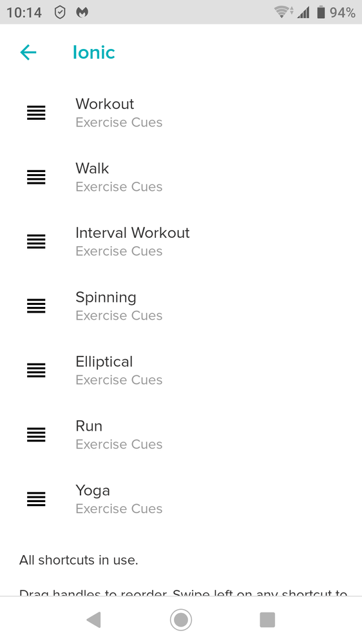
Task: Open the Workout exercise shortcut
Action: point(181,113)
